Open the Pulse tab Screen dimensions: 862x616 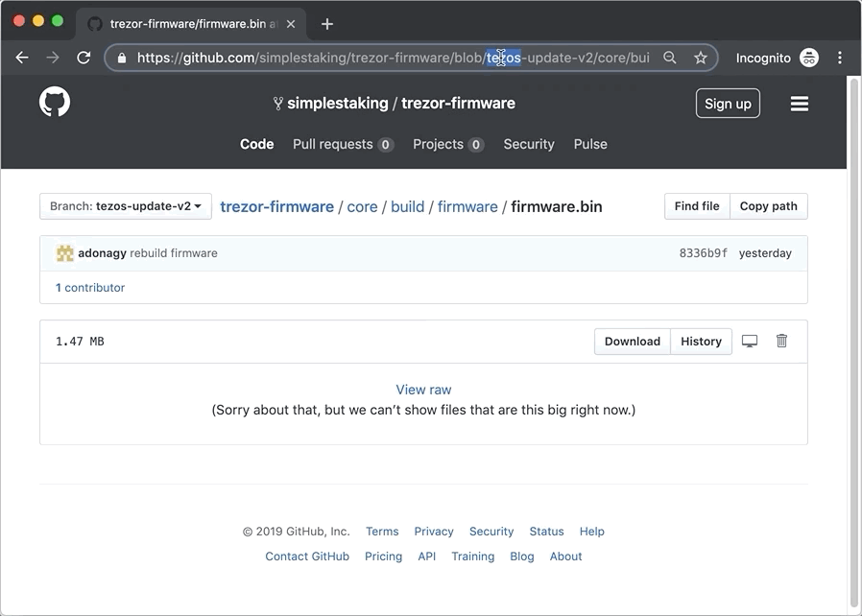pyautogui.click(x=590, y=144)
